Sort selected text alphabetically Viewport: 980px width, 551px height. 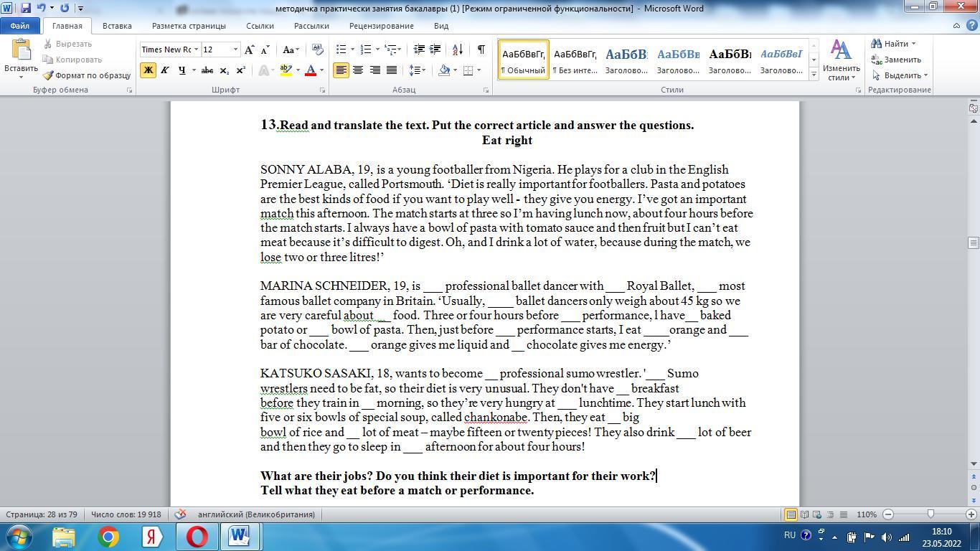[458, 50]
